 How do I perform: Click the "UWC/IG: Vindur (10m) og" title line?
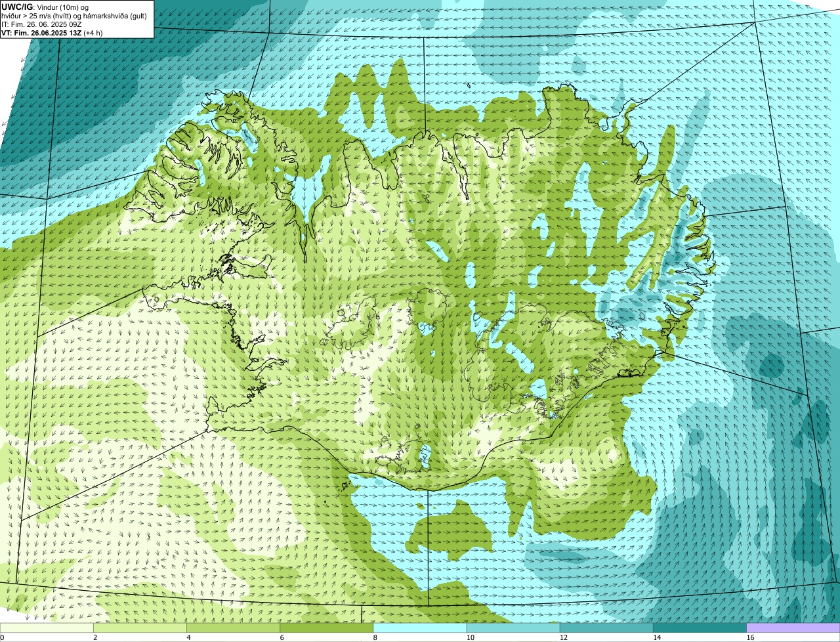[45, 7]
